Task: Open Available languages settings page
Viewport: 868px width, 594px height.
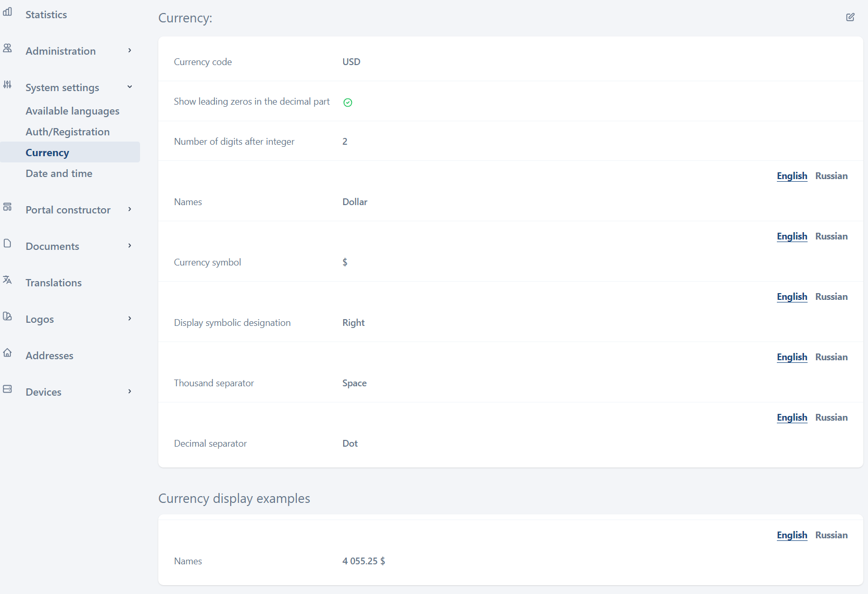Action: [72, 111]
